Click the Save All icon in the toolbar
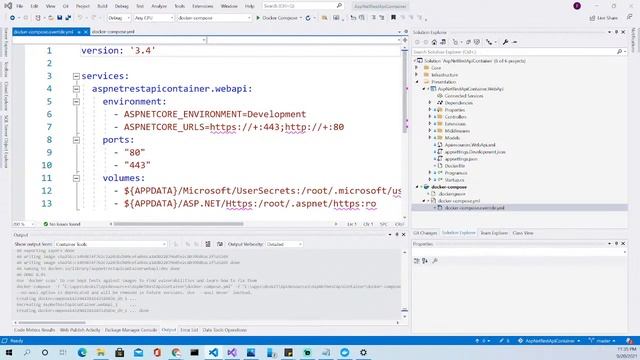Image resolution: width=640 pixels, height=360 pixels. (x=68, y=18)
